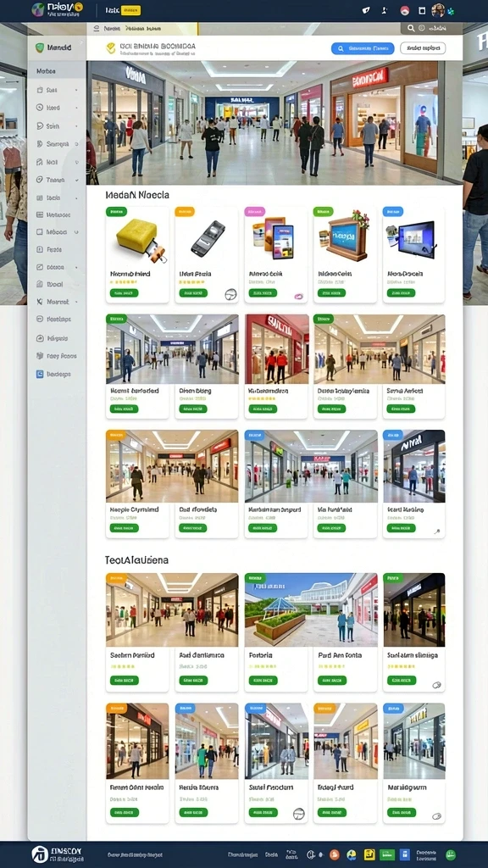Click the orange circle icon in the bottom bar
The width and height of the screenshot is (488, 868).
[334, 854]
